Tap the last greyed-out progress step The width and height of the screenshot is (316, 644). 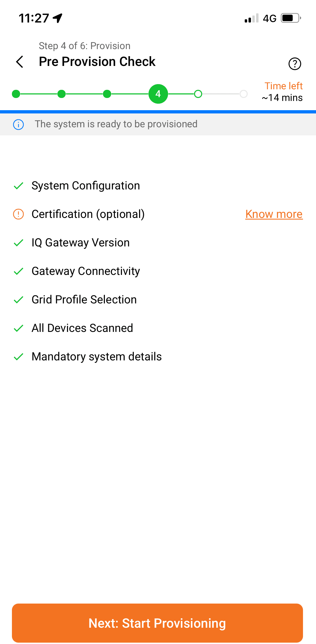[x=244, y=94]
